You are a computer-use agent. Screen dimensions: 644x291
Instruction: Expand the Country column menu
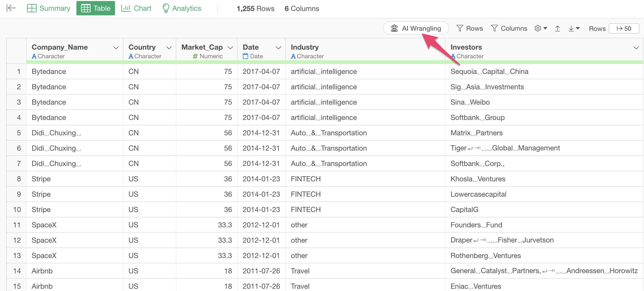point(169,48)
